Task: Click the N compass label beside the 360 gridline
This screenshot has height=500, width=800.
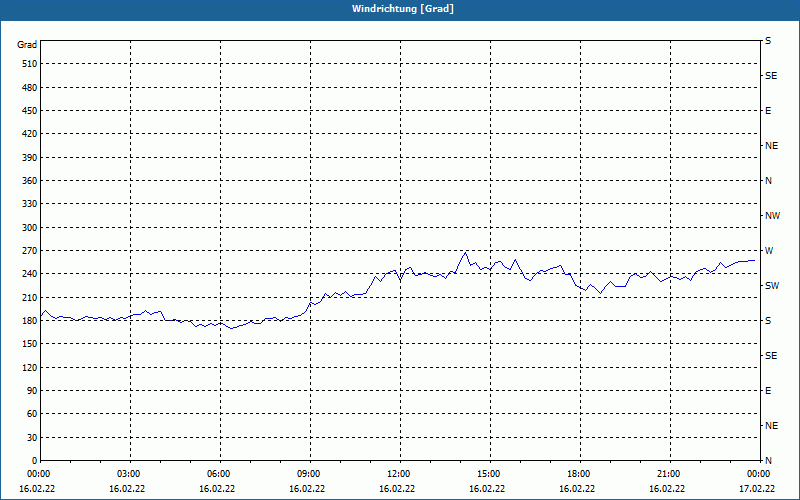Action: click(768, 181)
